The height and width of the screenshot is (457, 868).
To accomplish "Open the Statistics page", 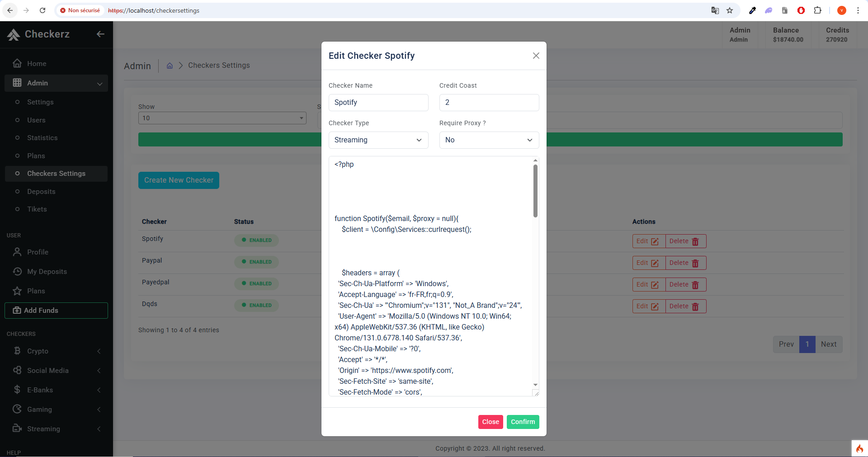I will pyautogui.click(x=42, y=138).
